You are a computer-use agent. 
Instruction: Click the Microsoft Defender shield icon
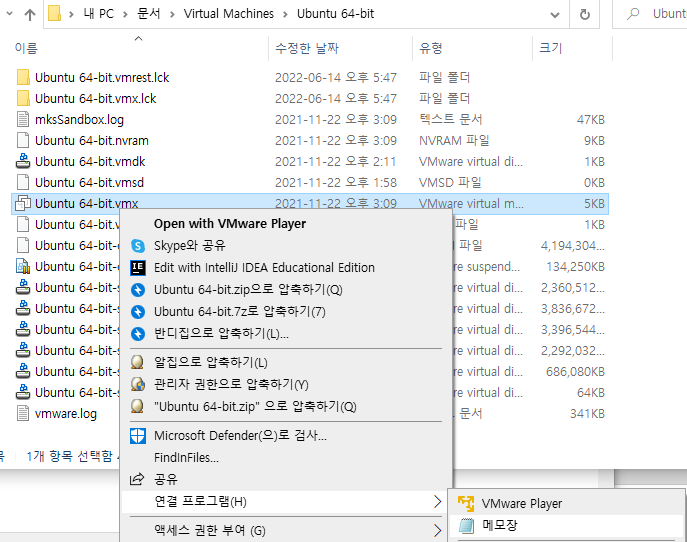138,436
